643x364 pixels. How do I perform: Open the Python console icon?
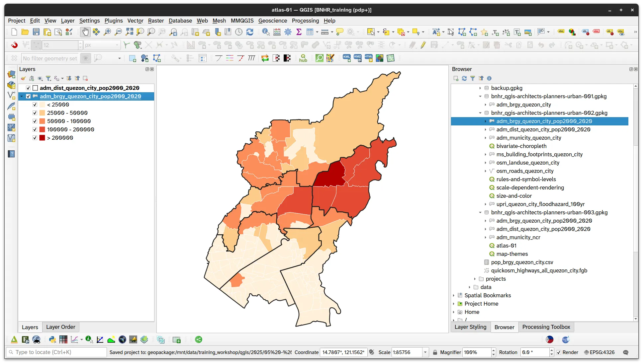click(52, 339)
